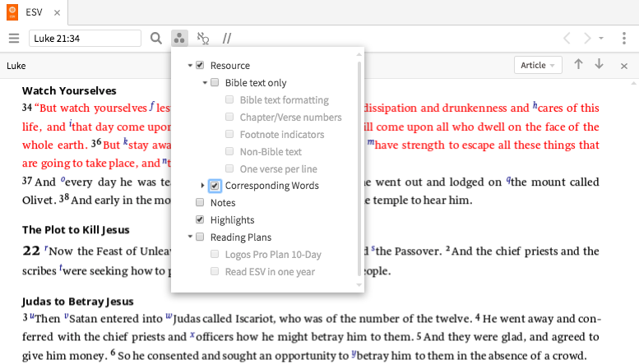This screenshot has height=364, width=639.
Task: Click the 'Watch Yourselves' heading
Action: (69, 90)
